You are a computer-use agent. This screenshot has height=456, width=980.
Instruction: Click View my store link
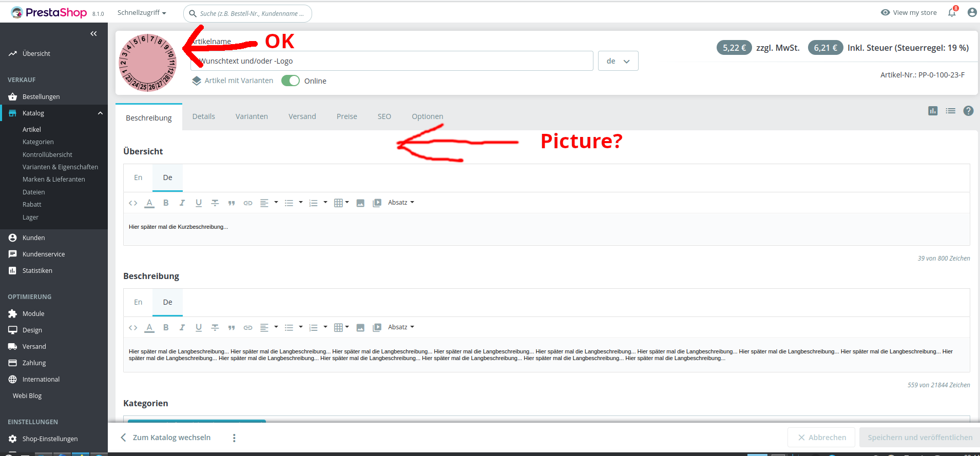(909, 12)
